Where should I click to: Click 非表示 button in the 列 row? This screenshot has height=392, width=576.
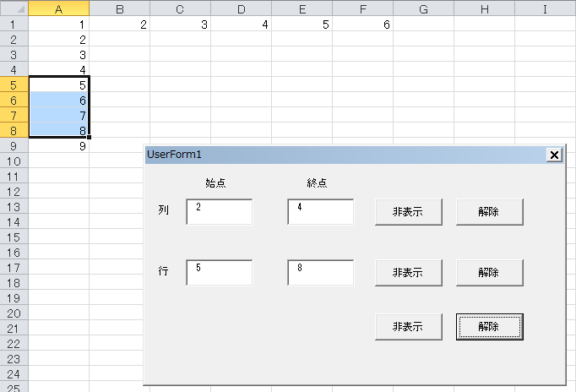[x=410, y=212]
